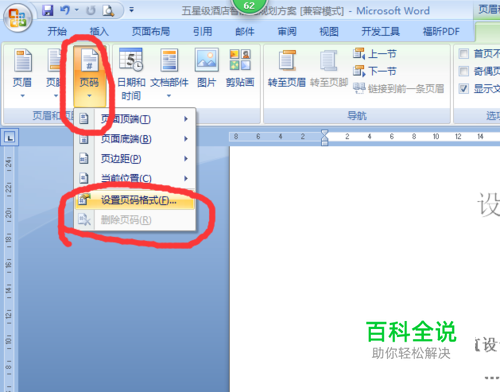Open the 页眉 header gallery
500x392 pixels.
[22, 73]
